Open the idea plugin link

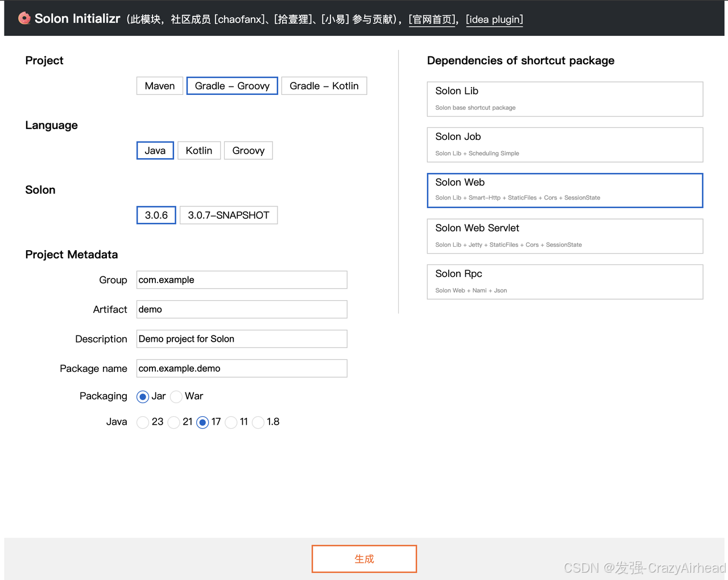(494, 19)
